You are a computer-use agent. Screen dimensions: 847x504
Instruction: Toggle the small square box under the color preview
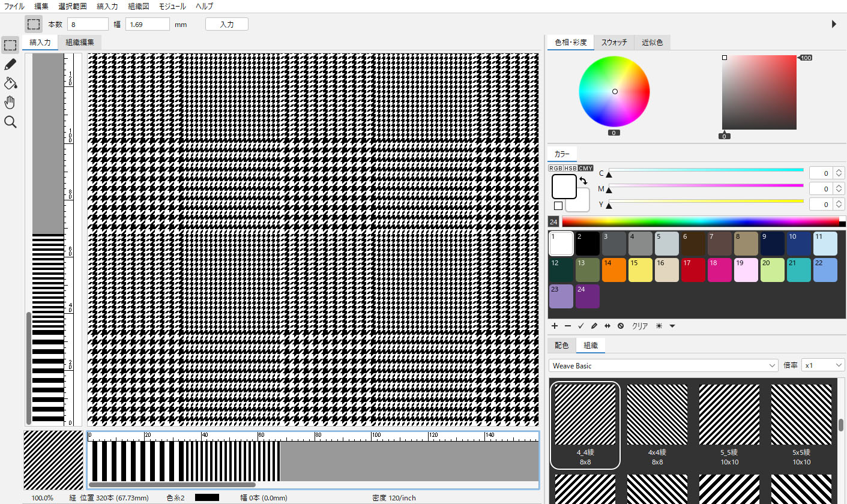coord(558,206)
